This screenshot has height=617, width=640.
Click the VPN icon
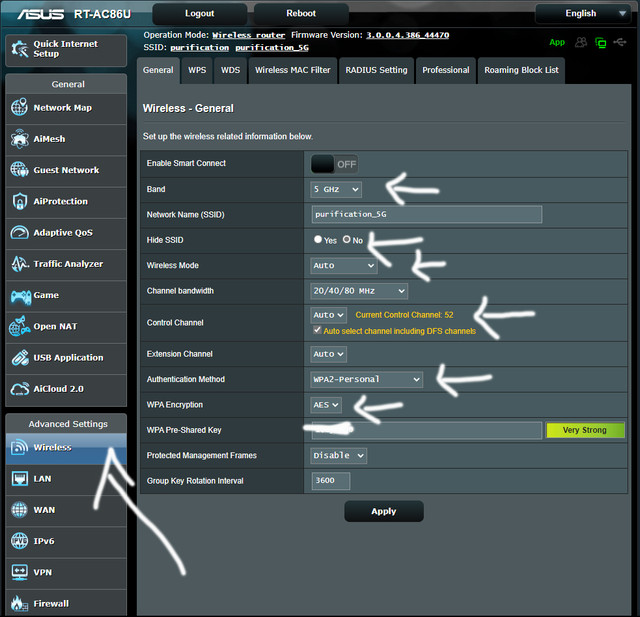pyautogui.click(x=20, y=572)
